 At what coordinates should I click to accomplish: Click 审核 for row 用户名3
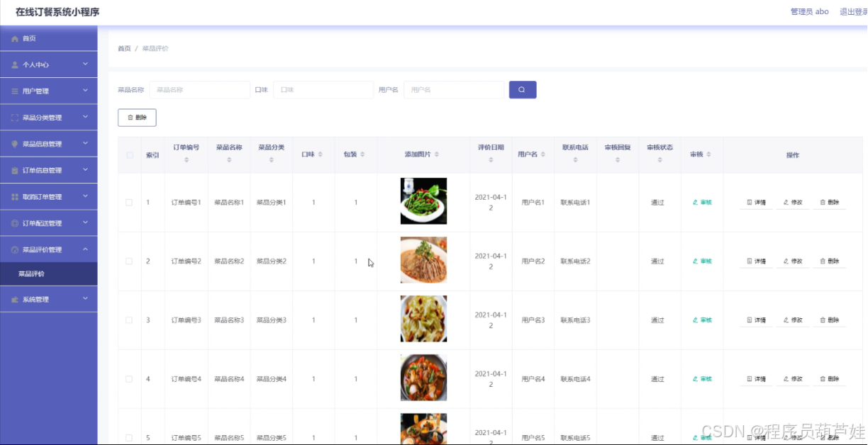[702, 320]
